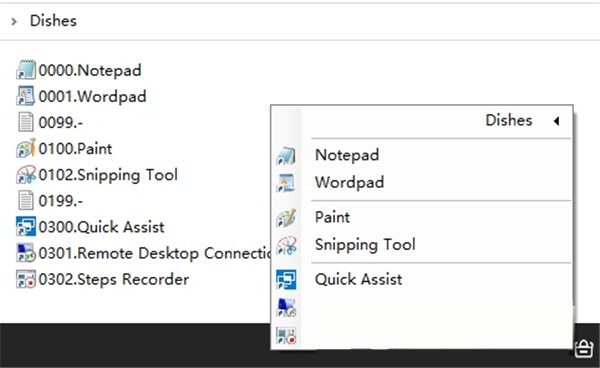600x368 pixels.
Task: Click the 0001.Wordpad shortcut icon
Action: coord(26,96)
